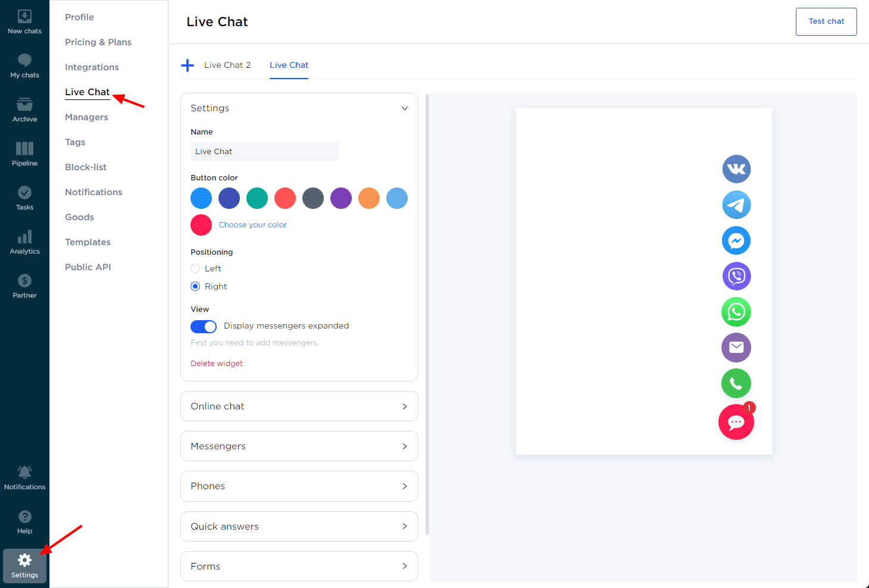Click the widget Name input field
The height and width of the screenshot is (588, 869).
[x=265, y=152]
